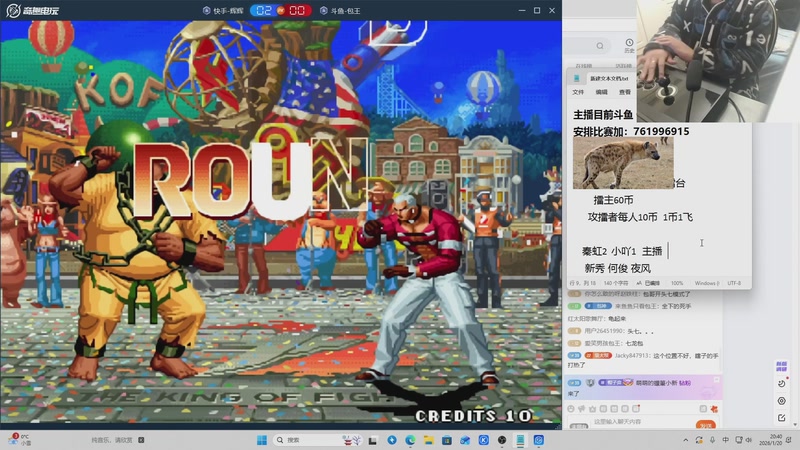The image size is (800, 450).
Task: Click the highlighted purple 来了 entry message
Action: [x=643, y=387]
